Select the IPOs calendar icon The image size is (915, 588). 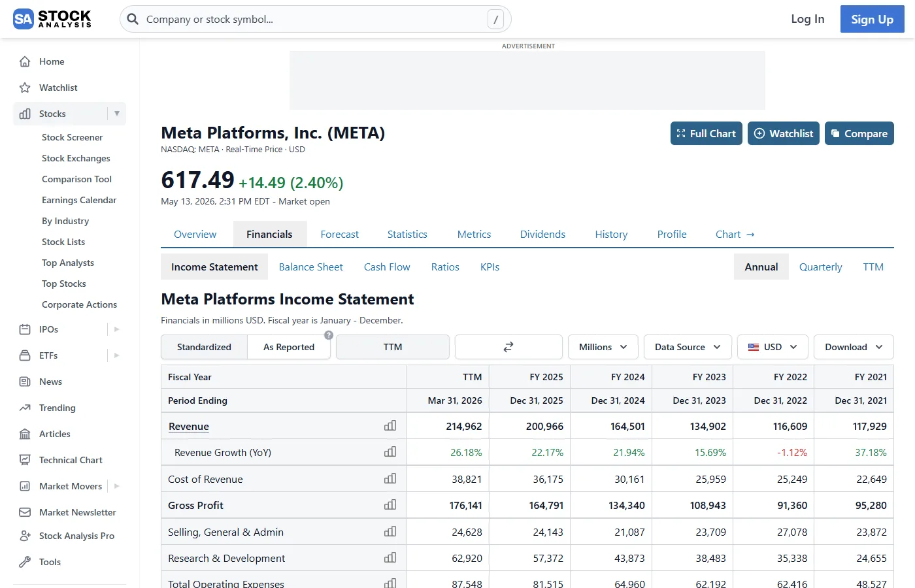coord(25,329)
